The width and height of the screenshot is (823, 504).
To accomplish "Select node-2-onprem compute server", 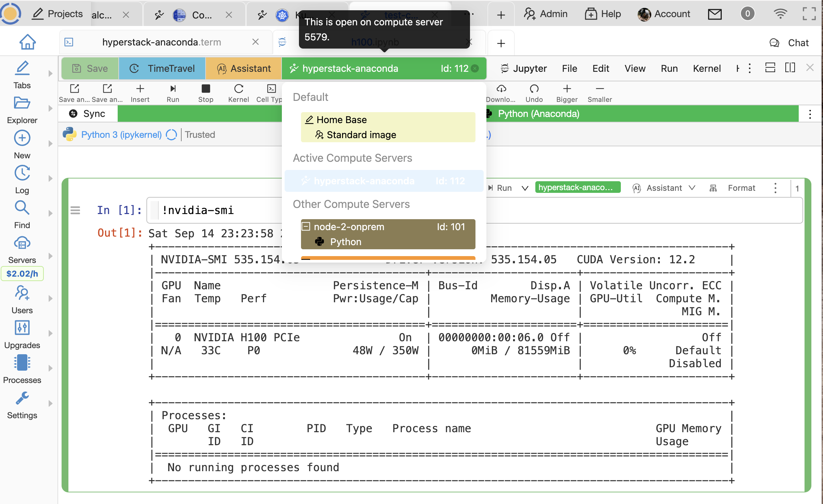I will [x=387, y=234].
